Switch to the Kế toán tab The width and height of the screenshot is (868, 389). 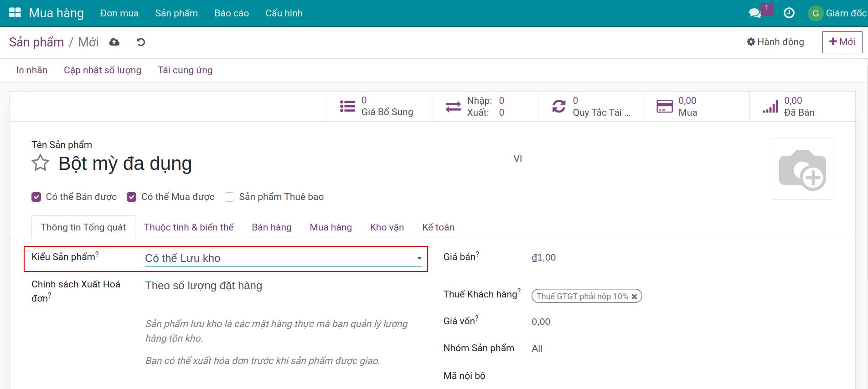(438, 227)
